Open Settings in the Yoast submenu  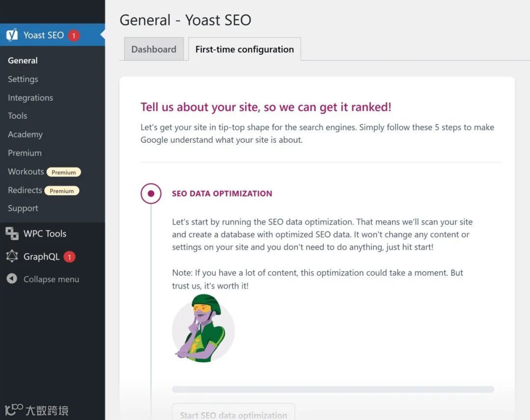(23, 79)
